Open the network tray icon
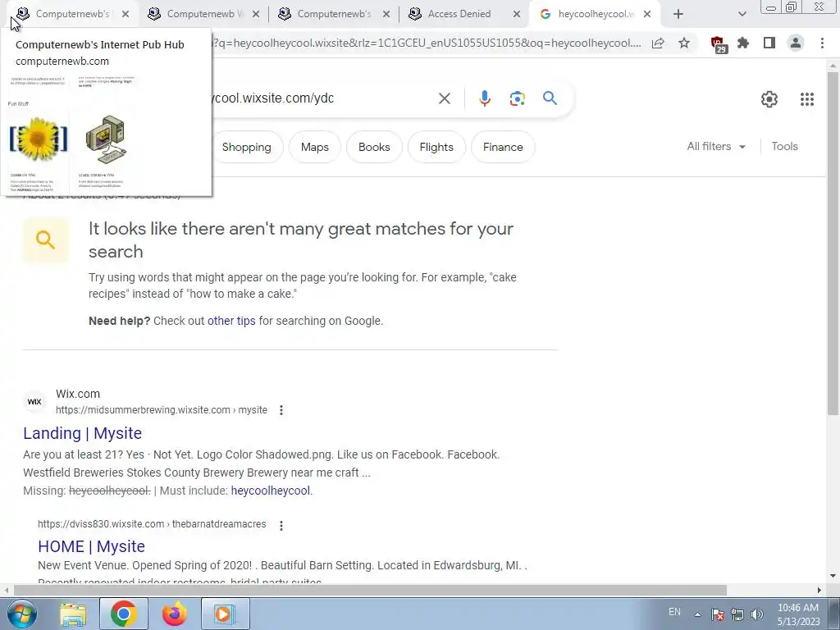840x630 pixels. pyautogui.click(x=737, y=614)
